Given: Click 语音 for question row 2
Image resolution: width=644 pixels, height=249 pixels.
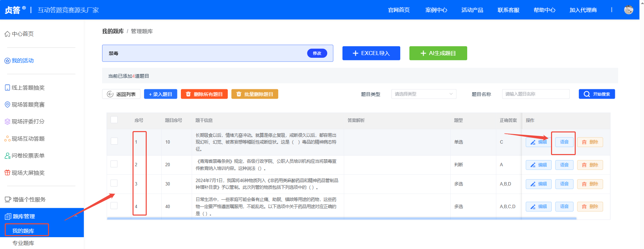Looking at the screenshot, I should click(564, 165).
